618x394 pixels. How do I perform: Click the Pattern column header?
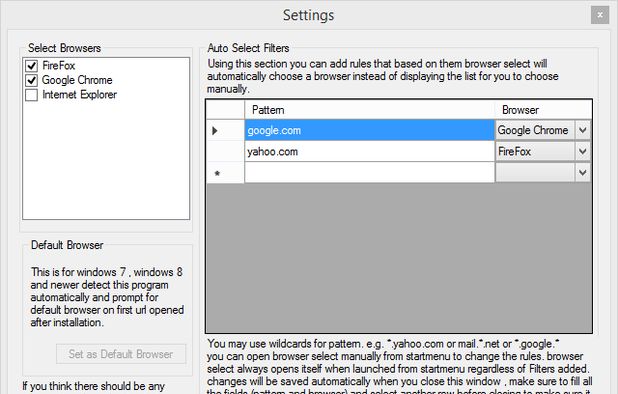tap(369, 110)
